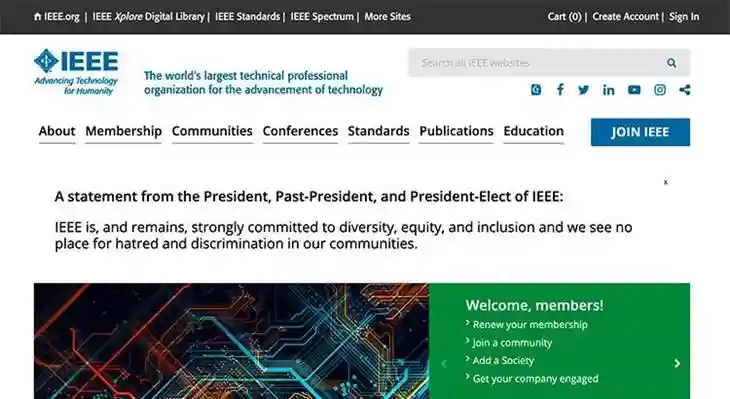Expand More Sites in top bar
Viewport: 730px width, 399px height.
point(387,17)
